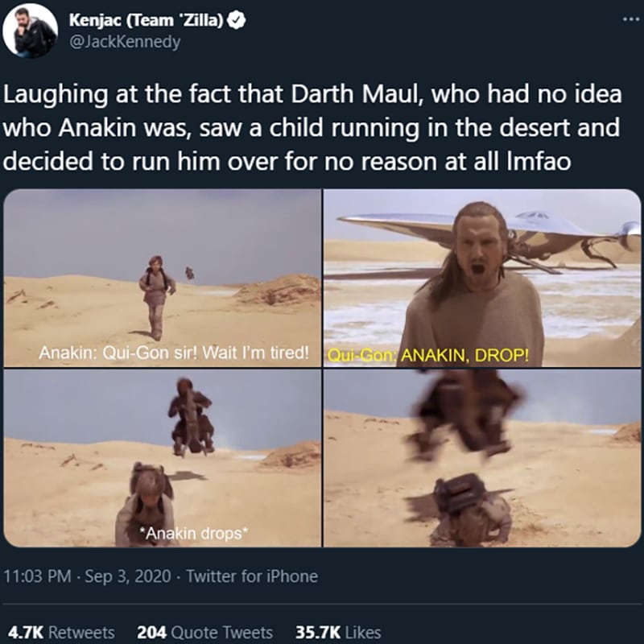
Task: Open the Qui-Gon 'ANAKIN, DROP!' image
Action: [482, 278]
